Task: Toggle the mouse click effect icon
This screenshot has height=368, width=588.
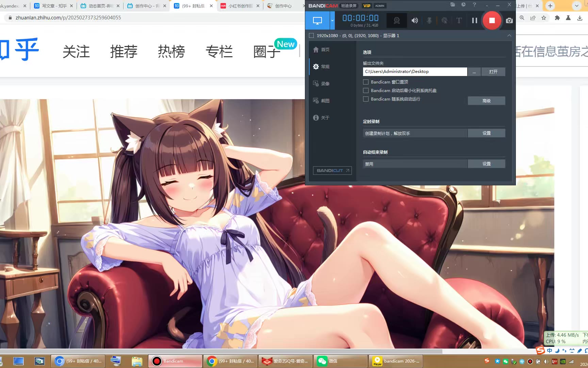Action: click(x=444, y=20)
